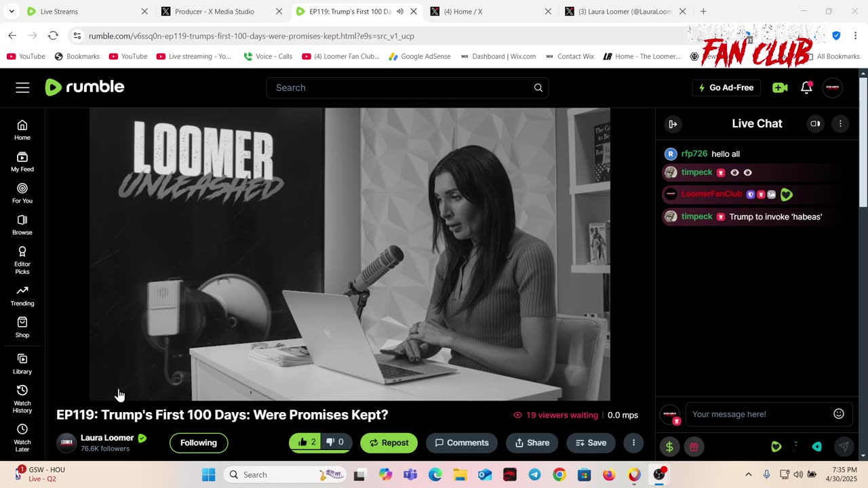This screenshot has height=488, width=868.
Task: Switch to Home / X browser tab
Action: [x=490, y=12]
